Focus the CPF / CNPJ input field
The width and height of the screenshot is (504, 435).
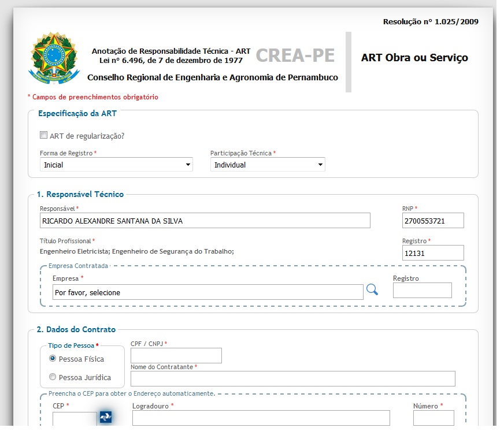click(176, 356)
